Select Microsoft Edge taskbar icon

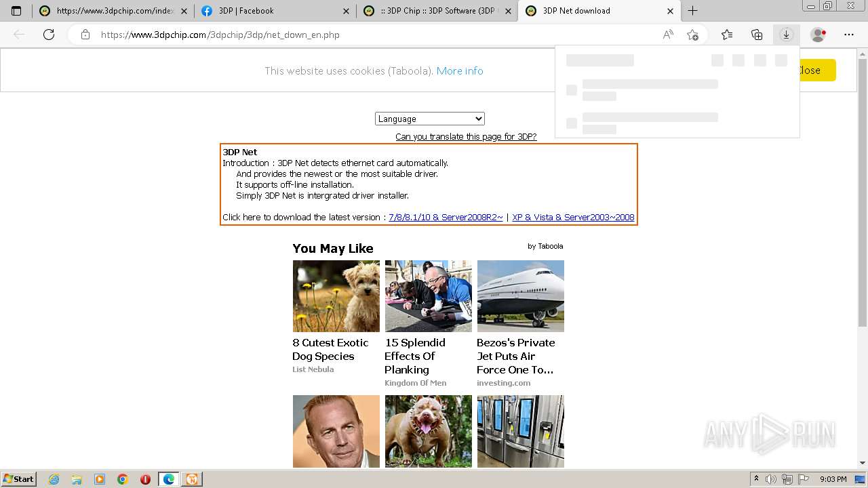tap(169, 479)
